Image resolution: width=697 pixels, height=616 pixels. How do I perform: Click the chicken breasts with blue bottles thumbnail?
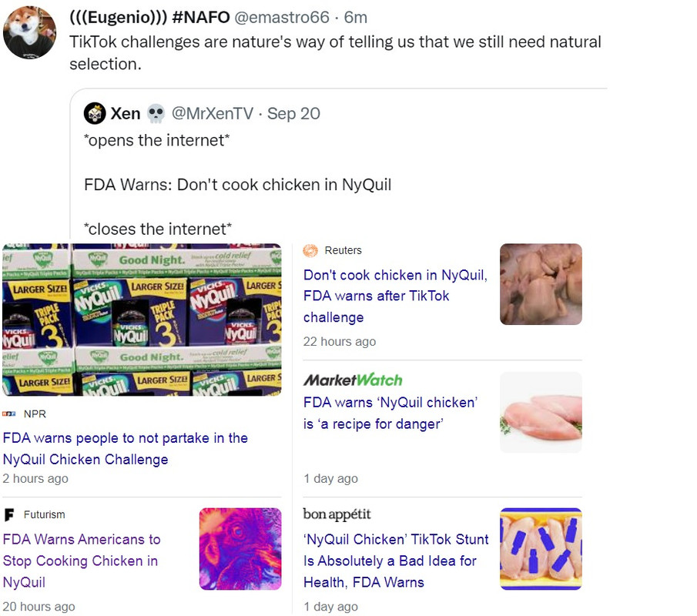[x=541, y=549]
